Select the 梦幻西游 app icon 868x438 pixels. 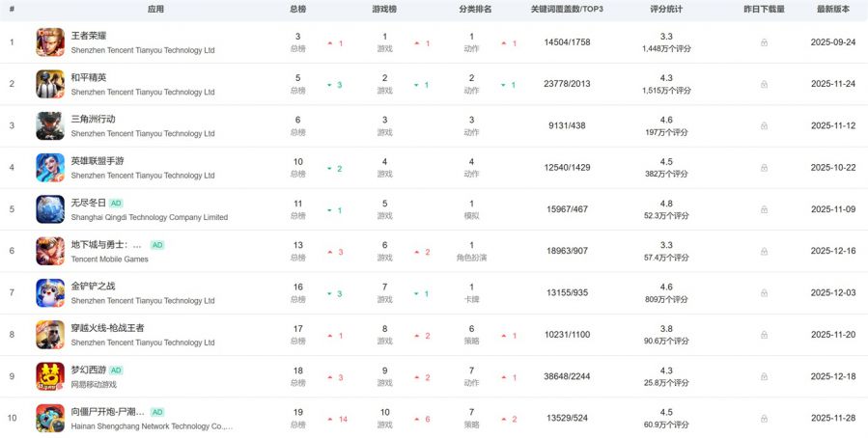tap(50, 376)
